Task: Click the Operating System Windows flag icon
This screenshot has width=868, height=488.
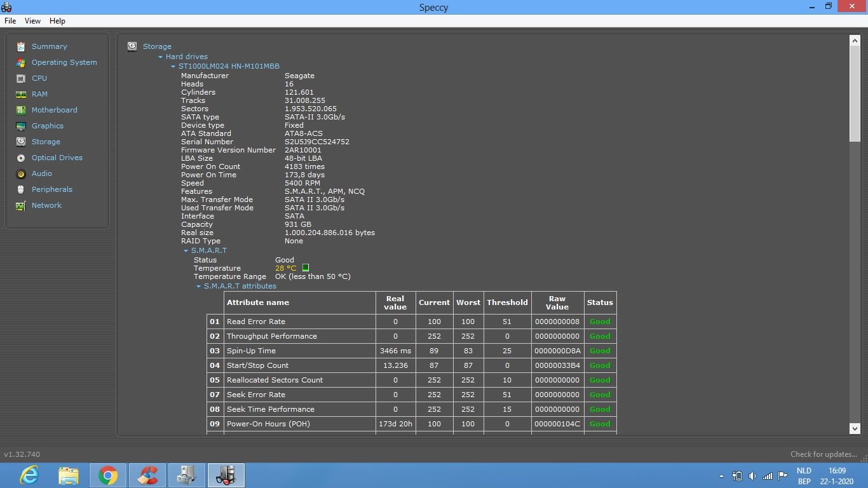Action: click(21, 62)
